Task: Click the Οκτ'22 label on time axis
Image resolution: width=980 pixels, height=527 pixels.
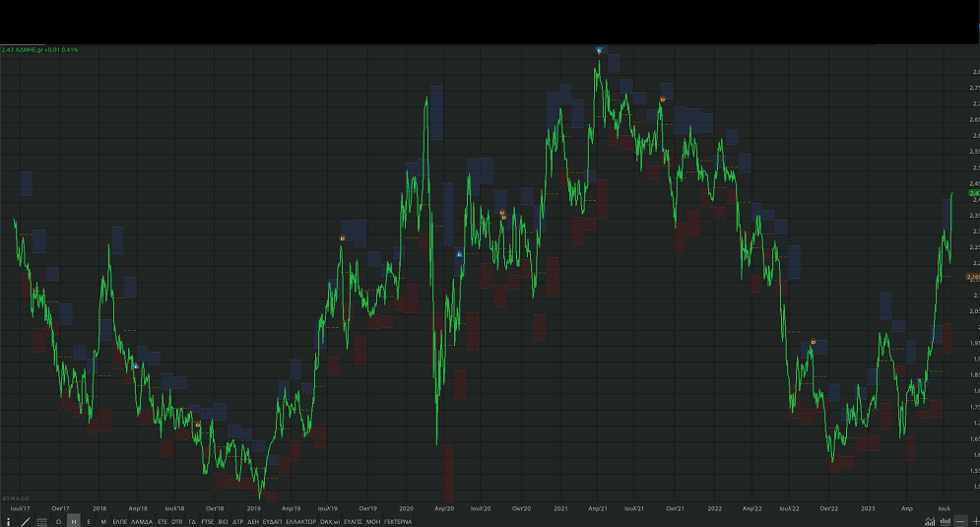Action: point(828,508)
